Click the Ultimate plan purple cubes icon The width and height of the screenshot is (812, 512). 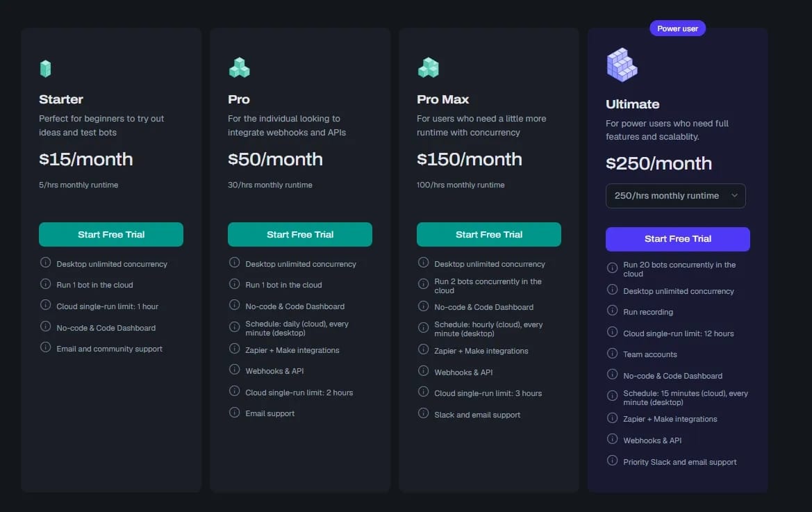[622, 65]
